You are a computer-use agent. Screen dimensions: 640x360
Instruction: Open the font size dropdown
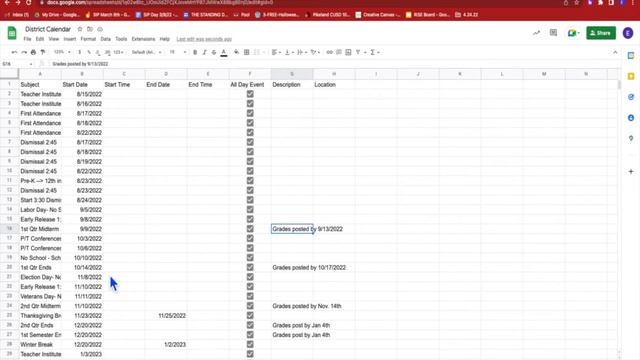point(178,52)
